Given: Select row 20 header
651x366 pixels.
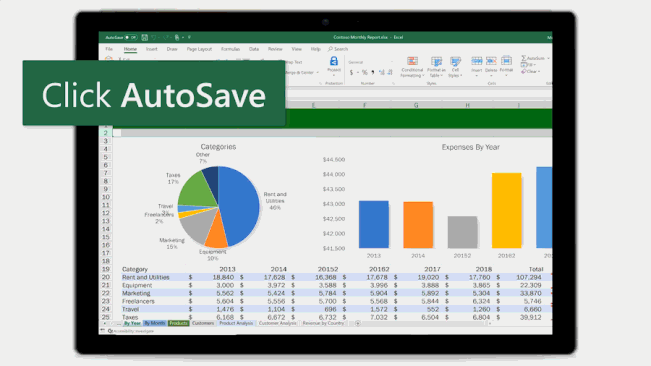Looking at the screenshot, I should coord(106,277).
